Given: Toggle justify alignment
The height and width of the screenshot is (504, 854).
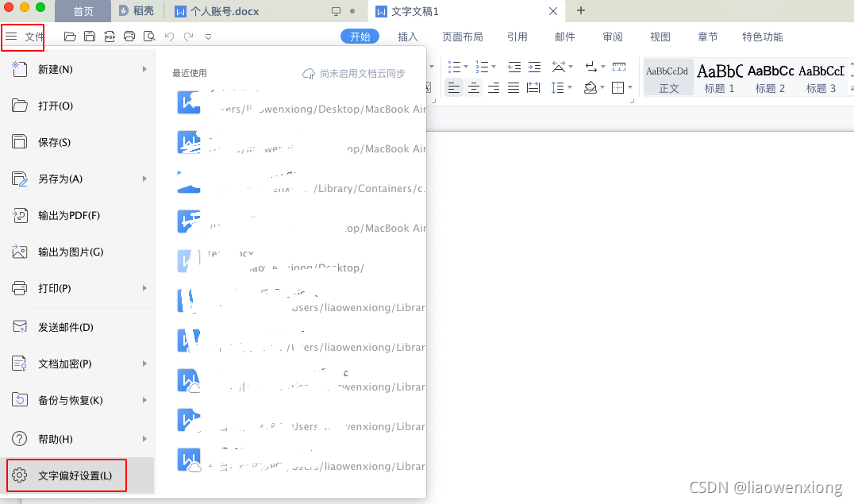Looking at the screenshot, I should [x=514, y=87].
